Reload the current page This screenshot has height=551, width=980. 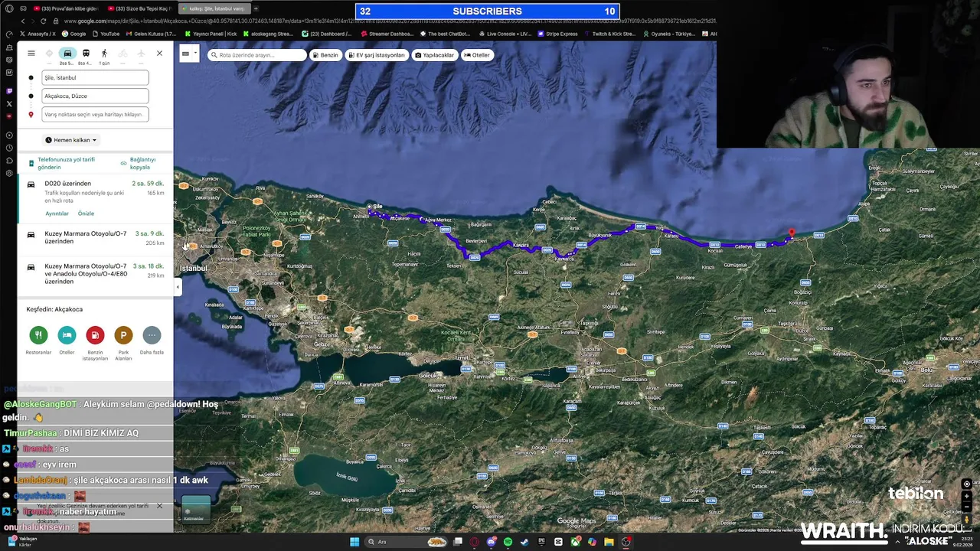pyautogui.click(x=43, y=21)
